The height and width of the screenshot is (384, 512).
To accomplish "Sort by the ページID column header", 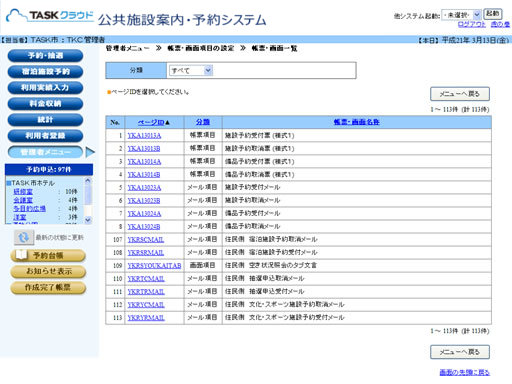I will (x=151, y=122).
